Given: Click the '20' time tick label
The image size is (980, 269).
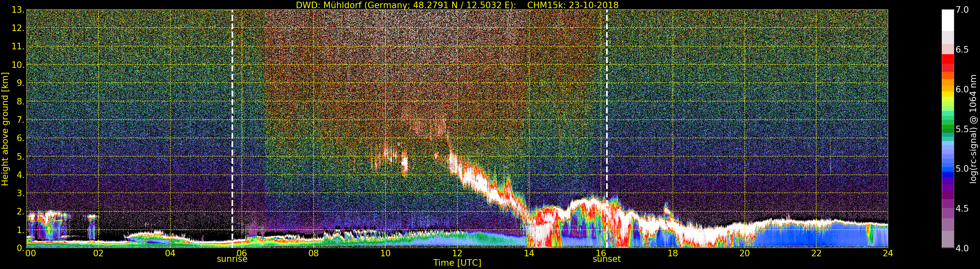Looking at the screenshot, I should coord(744,253).
